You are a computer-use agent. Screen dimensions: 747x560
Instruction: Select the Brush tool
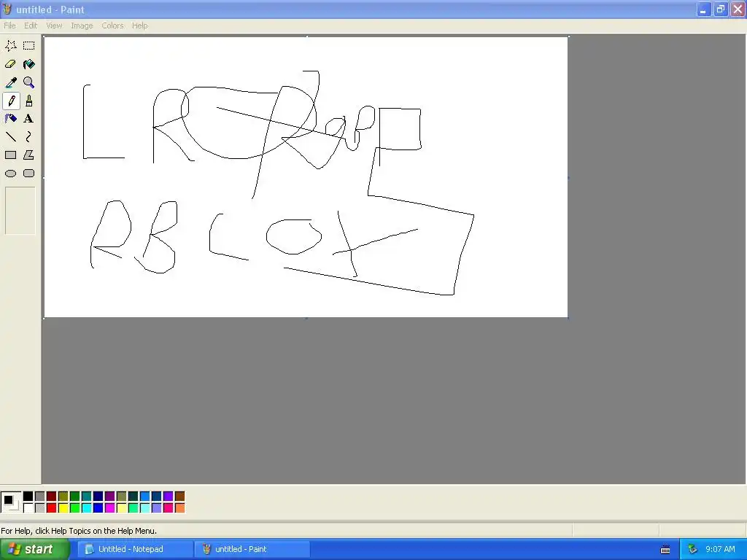[29, 101]
